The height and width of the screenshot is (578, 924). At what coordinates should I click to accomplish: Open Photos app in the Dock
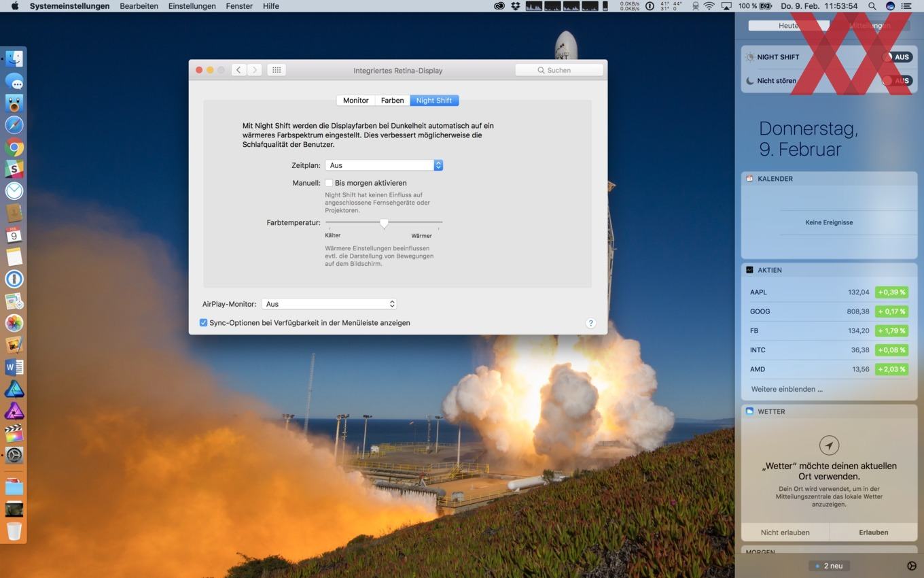pyautogui.click(x=14, y=323)
